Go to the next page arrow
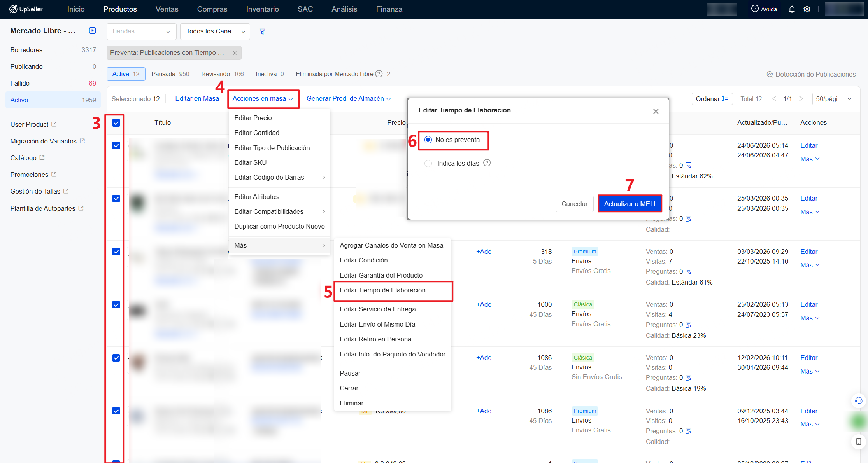The width and height of the screenshot is (868, 463). click(801, 99)
